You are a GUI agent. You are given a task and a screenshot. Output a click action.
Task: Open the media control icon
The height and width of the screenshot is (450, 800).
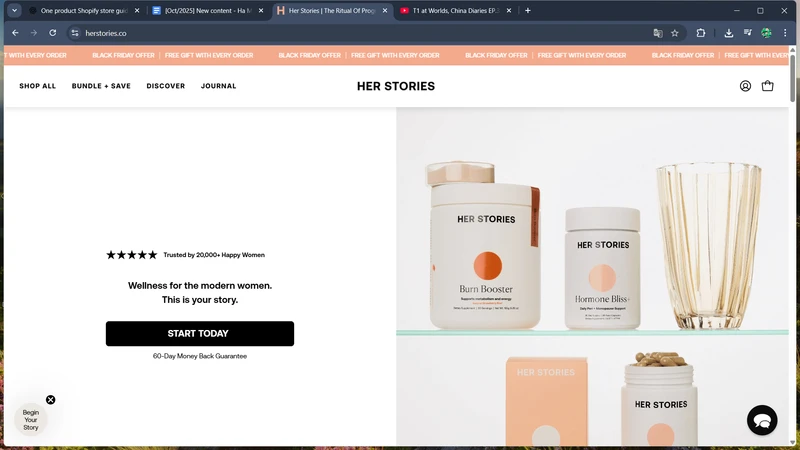[x=747, y=33]
